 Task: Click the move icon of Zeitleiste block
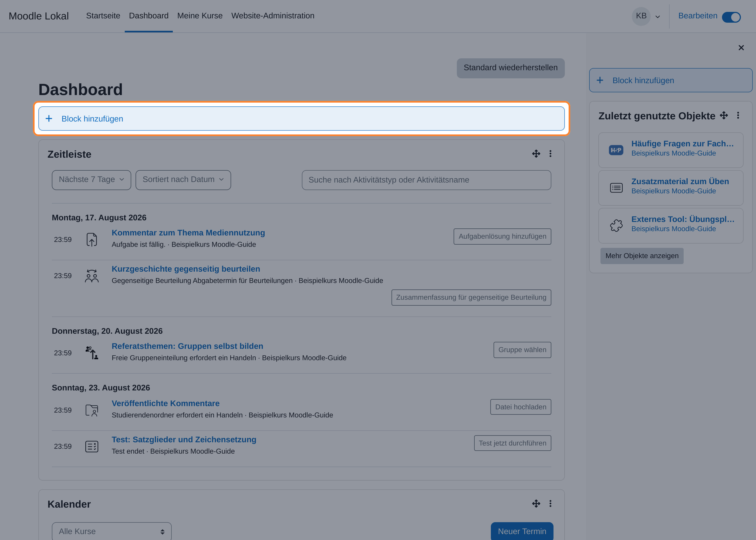[x=536, y=154]
